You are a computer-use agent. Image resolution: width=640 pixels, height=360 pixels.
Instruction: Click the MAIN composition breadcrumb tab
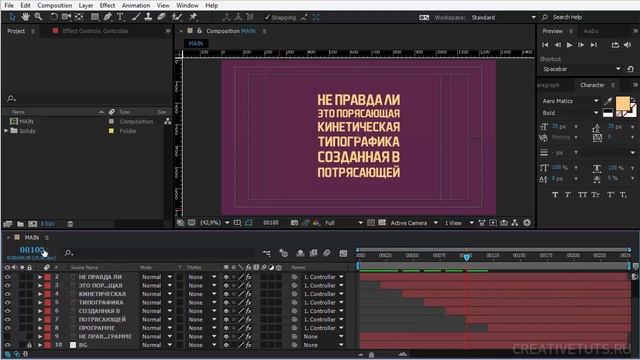click(196, 43)
